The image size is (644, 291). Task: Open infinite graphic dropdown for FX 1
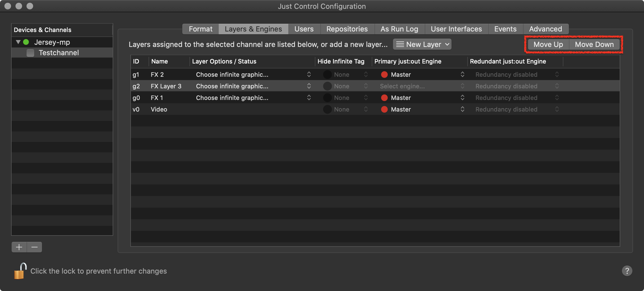[254, 98]
